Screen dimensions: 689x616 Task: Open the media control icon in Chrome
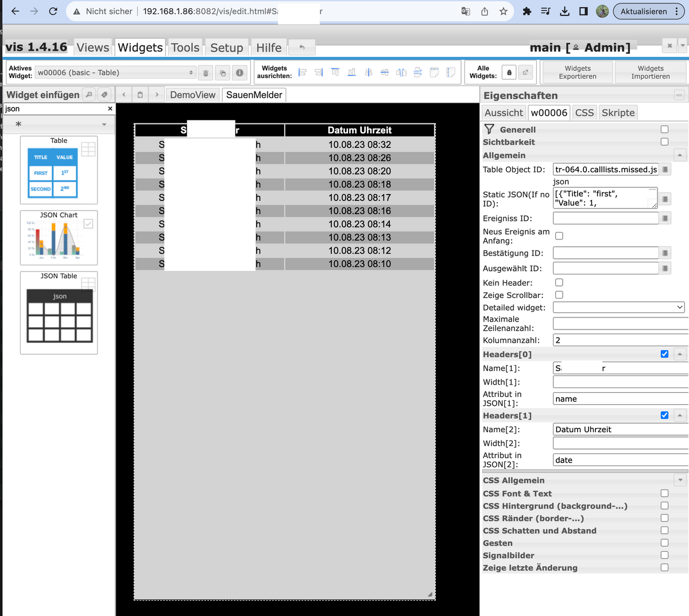tap(545, 11)
